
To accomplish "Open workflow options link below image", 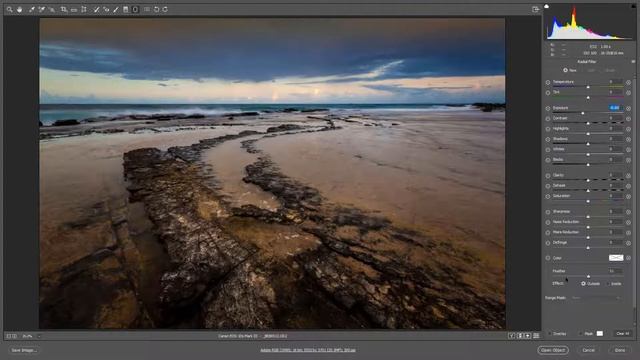I will [x=308, y=350].
